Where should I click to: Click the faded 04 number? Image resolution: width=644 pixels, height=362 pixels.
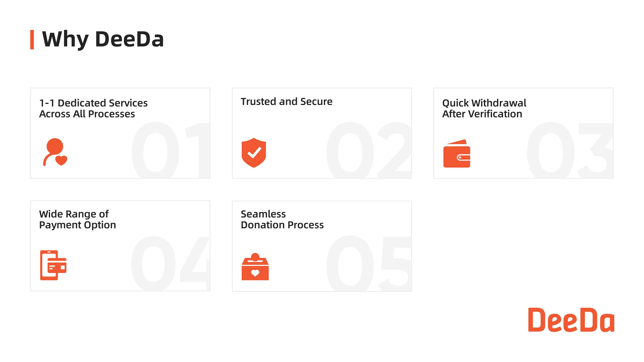[170, 263]
